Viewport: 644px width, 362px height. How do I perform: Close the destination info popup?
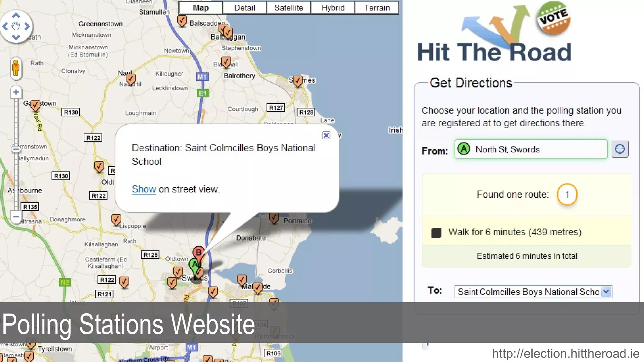tap(326, 135)
